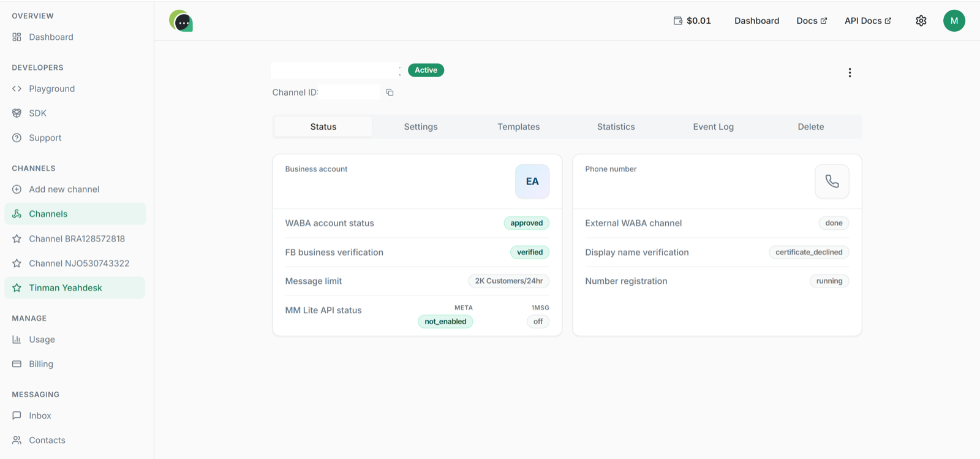The width and height of the screenshot is (980, 459).
Task: Click the not_enabled META badge
Action: (445, 322)
